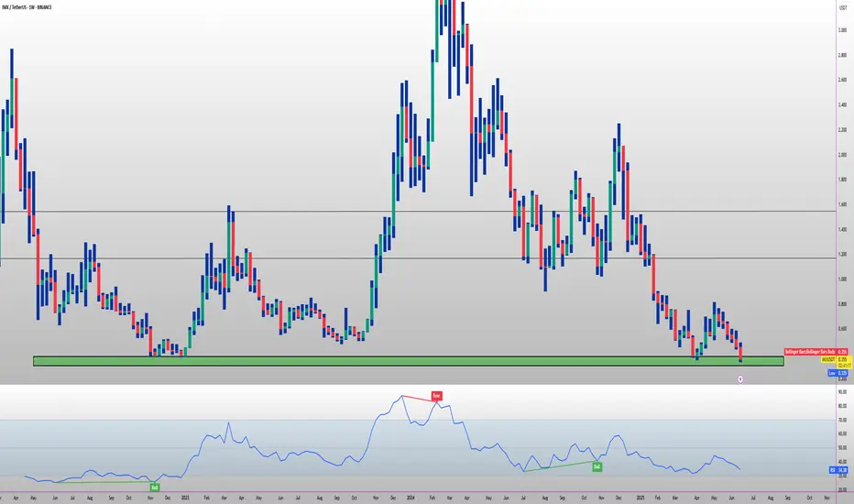The height and width of the screenshot is (504, 854).
Task: Click the 1.000 price axis label
Action: (843, 279)
